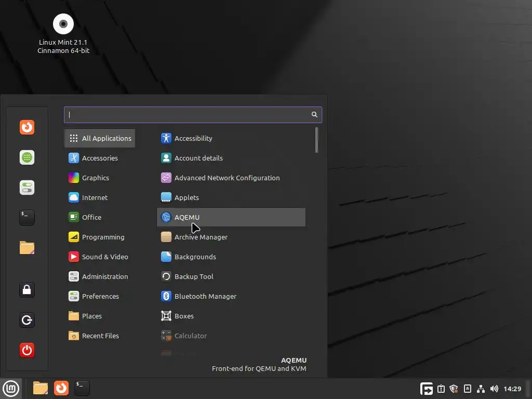Open the Recent Files category
Screen dimensions: 532x399
point(100,336)
